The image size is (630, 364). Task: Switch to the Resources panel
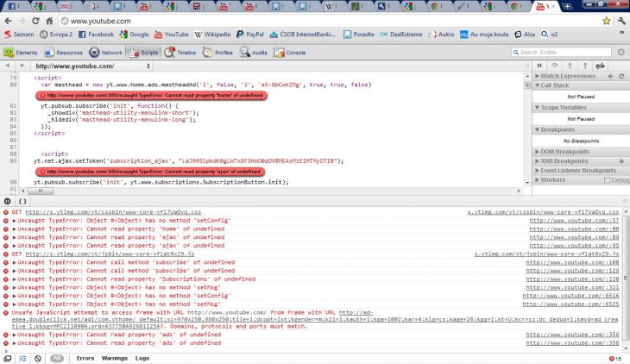pos(64,53)
